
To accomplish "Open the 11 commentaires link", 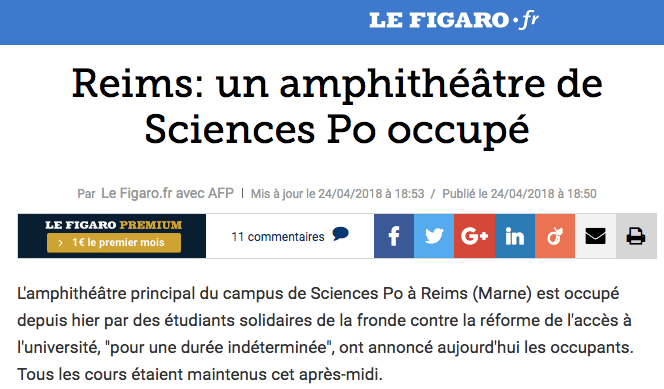I will 278,237.
